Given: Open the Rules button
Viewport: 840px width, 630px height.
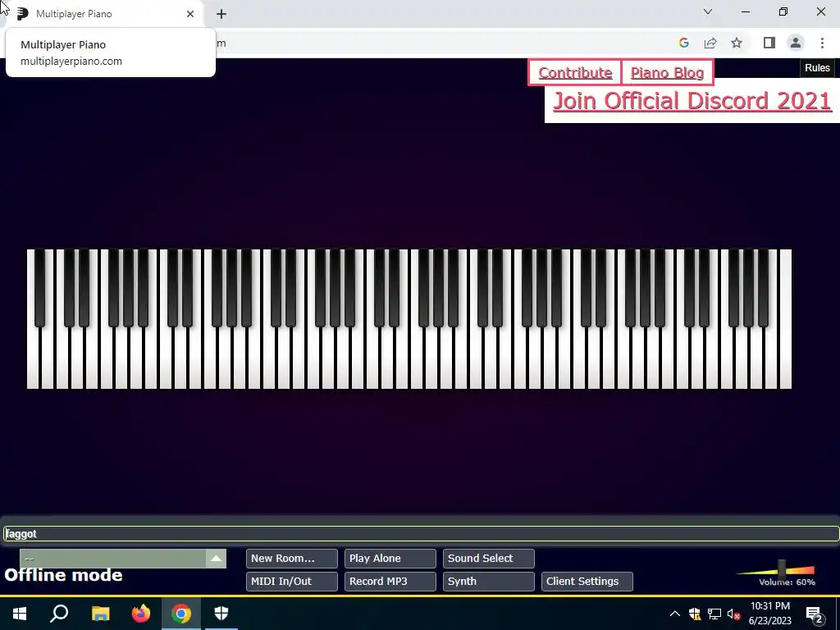Looking at the screenshot, I should [817, 68].
